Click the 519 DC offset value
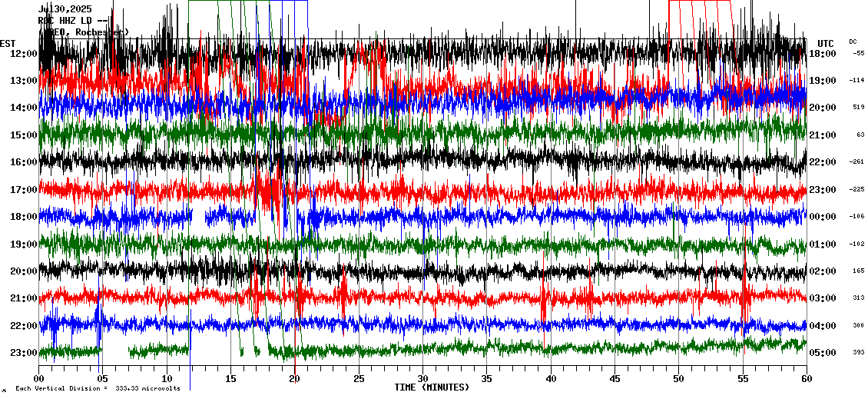Screen dimensions: 868x399 (858, 108)
